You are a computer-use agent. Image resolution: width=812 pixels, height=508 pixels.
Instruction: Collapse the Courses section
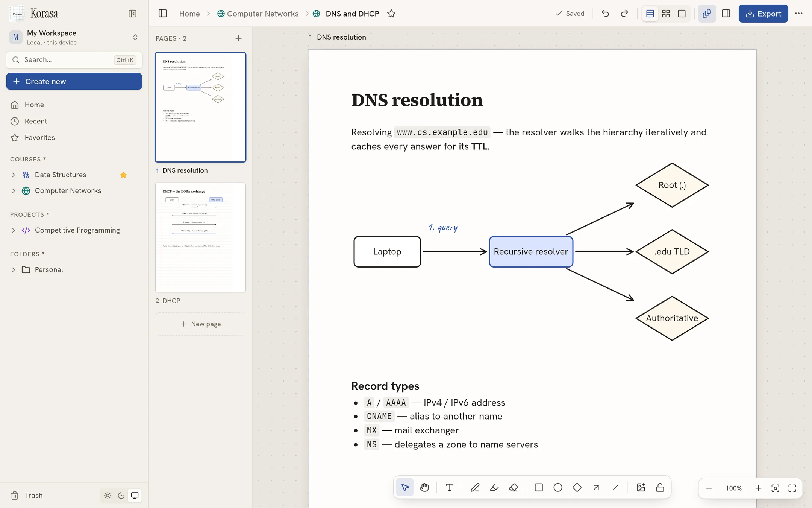pyautogui.click(x=28, y=159)
